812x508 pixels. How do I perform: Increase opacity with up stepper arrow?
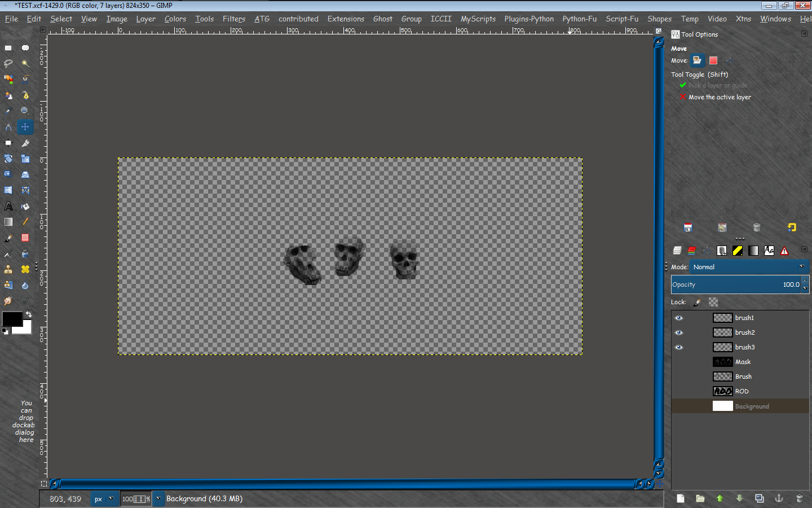(x=805, y=281)
